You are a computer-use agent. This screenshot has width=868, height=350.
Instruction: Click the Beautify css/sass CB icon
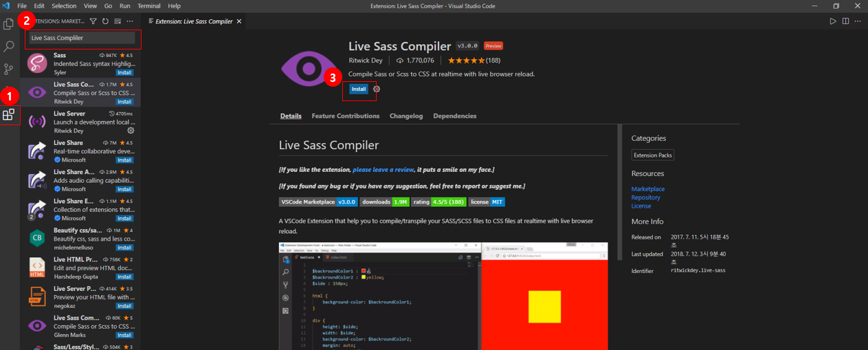36,238
